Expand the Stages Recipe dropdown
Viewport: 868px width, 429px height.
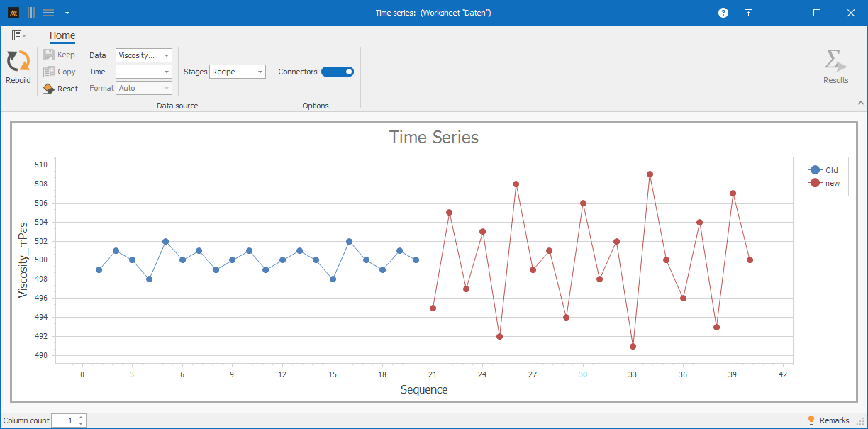pos(237,72)
